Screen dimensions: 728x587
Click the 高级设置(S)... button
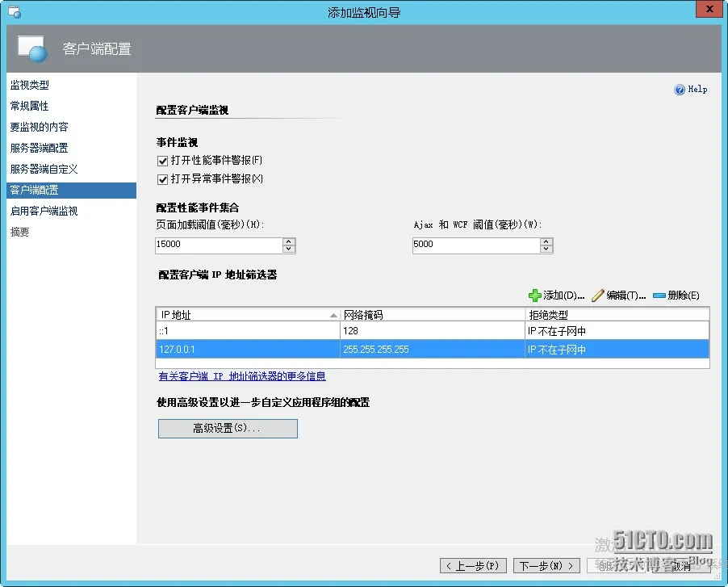[x=228, y=428]
